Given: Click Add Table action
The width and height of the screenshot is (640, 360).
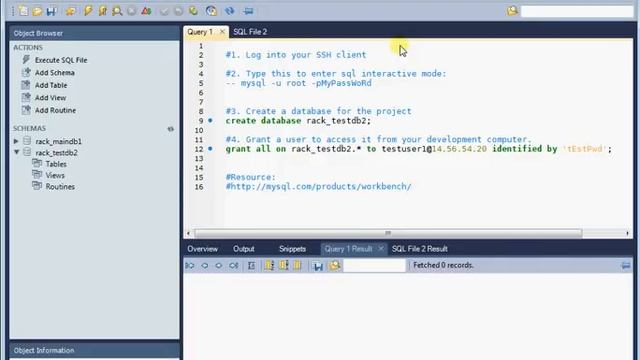Looking at the screenshot, I should [x=51, y=85].
